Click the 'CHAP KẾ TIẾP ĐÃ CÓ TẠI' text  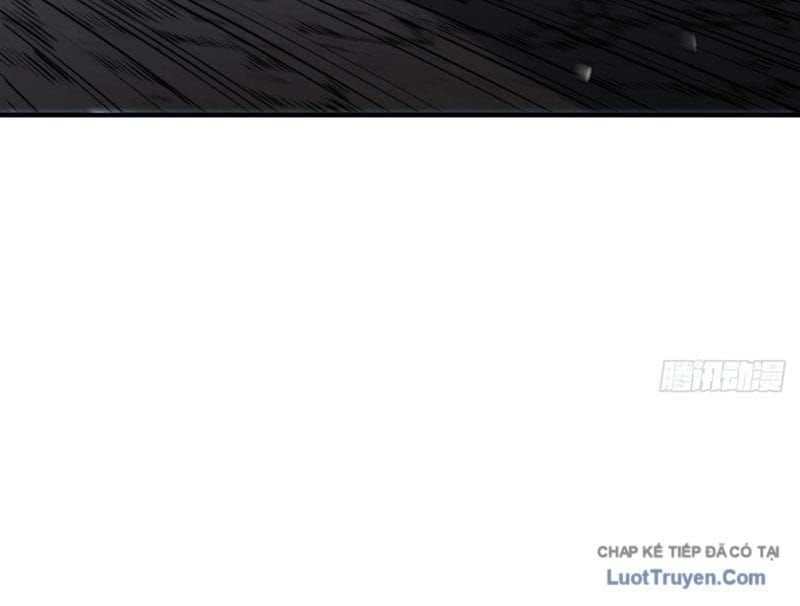click(x=688, y=551)
